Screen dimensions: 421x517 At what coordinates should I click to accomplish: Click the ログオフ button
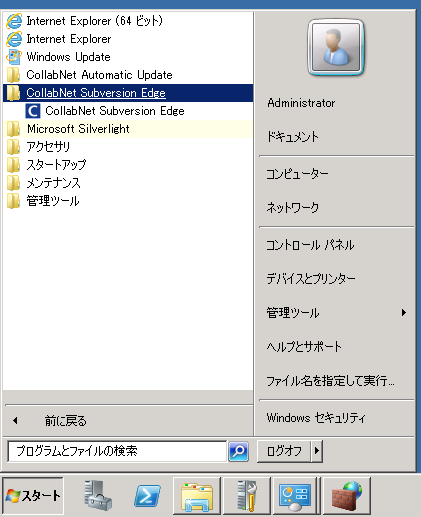click(x=284, y=451)
